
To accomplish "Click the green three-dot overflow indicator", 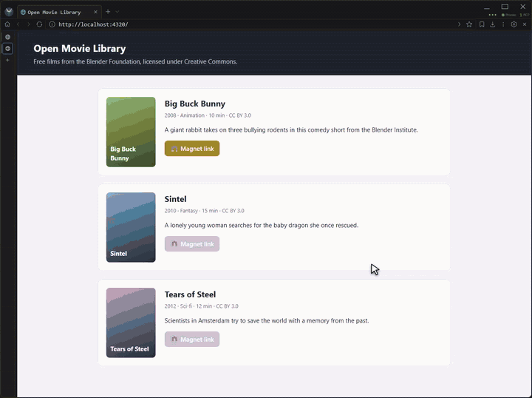I will pyautogui.click(x=493, y=15).
